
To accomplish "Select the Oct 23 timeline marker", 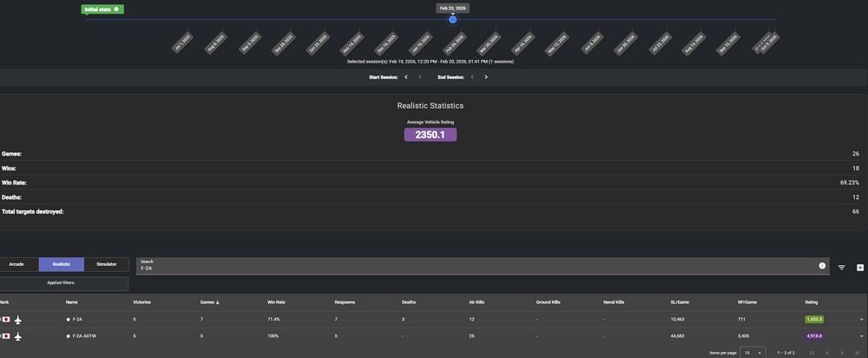I will click(319, 43).
